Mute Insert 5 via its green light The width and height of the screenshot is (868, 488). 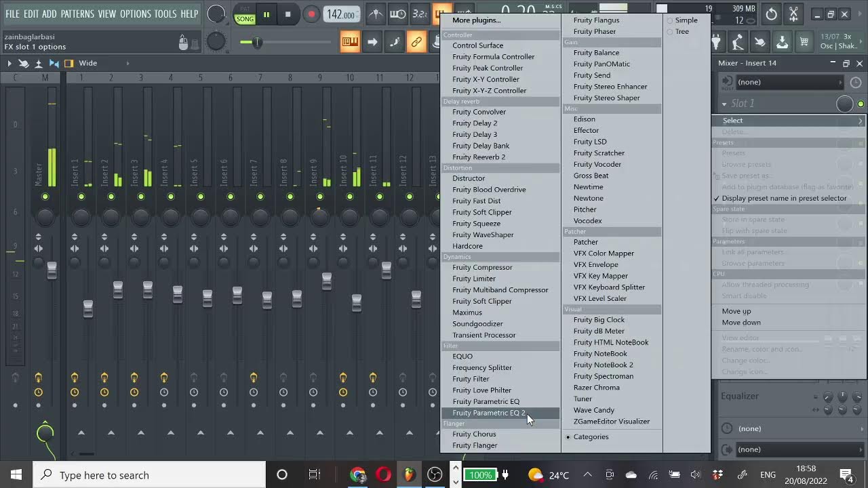click(201, 197)
